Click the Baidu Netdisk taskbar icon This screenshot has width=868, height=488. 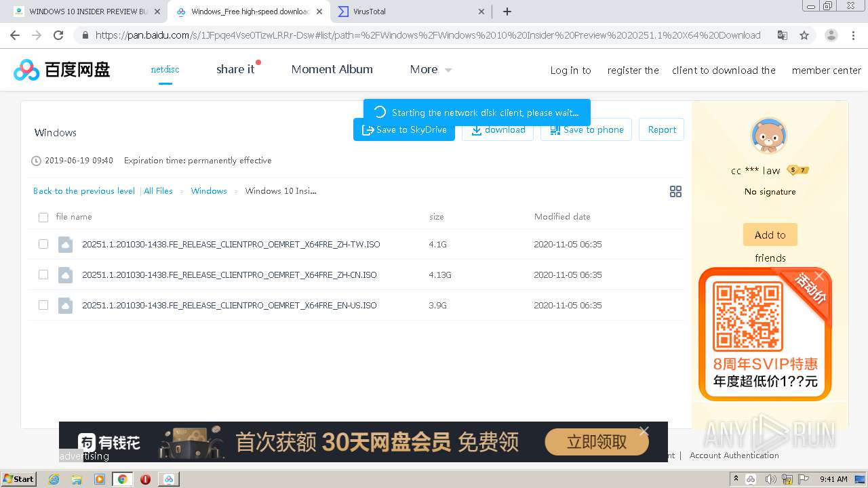(168, 479)
